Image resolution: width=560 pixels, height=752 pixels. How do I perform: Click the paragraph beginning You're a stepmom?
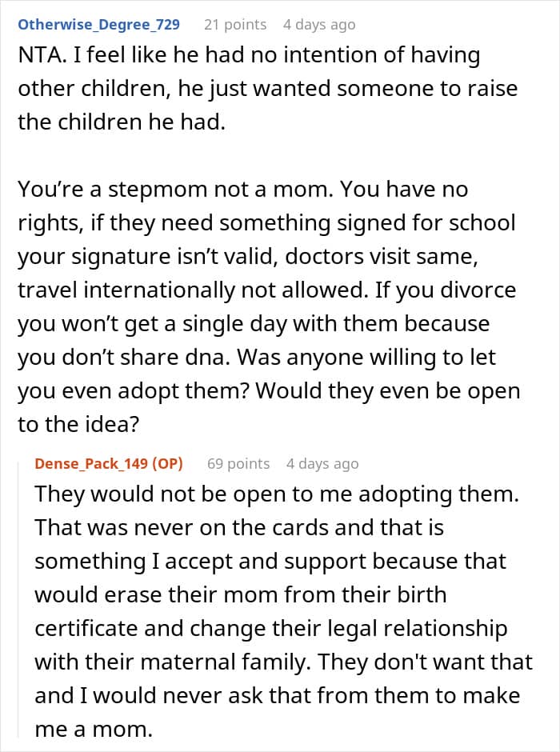pos(269,307)
